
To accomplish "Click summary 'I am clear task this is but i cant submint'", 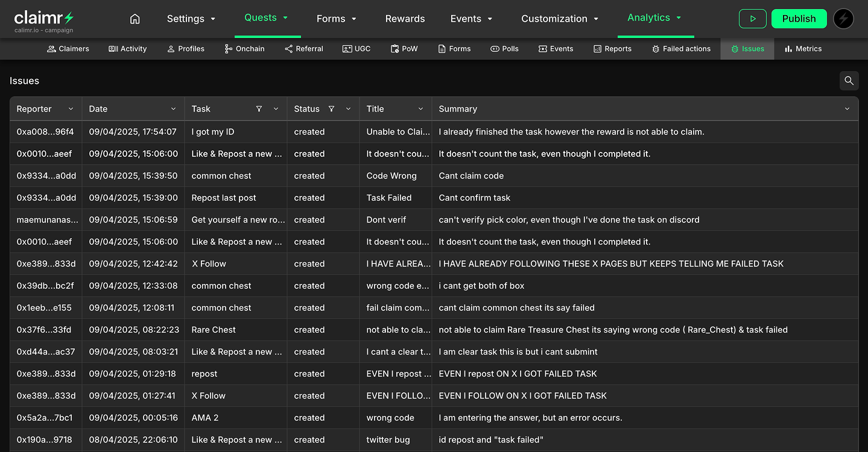I will 518,352.
